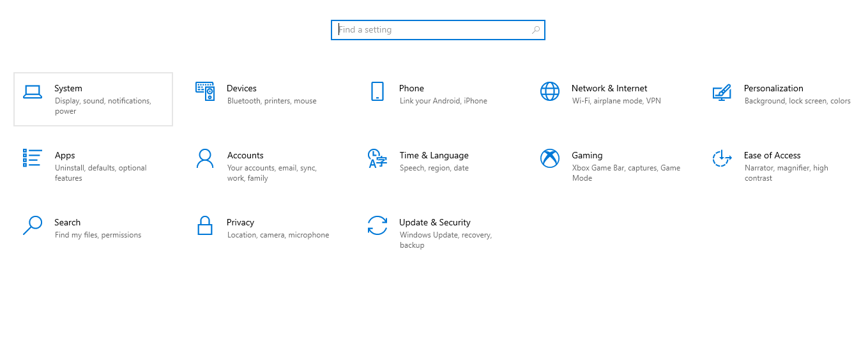Screen dimensions: 868x362
Task: Open Accounts via the person icon
Action: 205,158
